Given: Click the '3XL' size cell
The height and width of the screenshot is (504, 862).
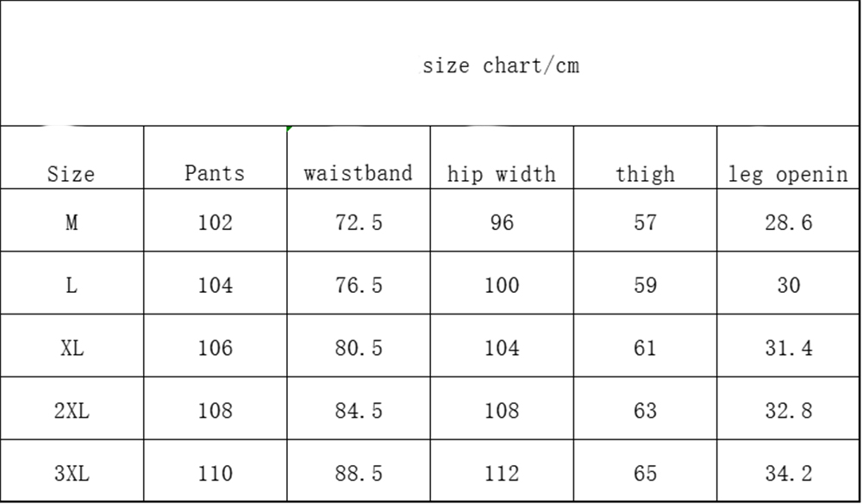Looking at the screenshot, I should pyautogui.click(x=72, y=473).
